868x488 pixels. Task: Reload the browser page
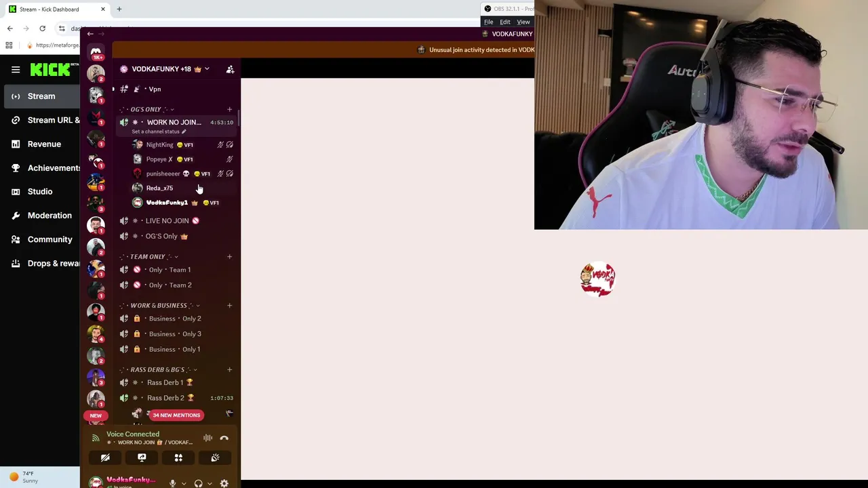[42, 28]
